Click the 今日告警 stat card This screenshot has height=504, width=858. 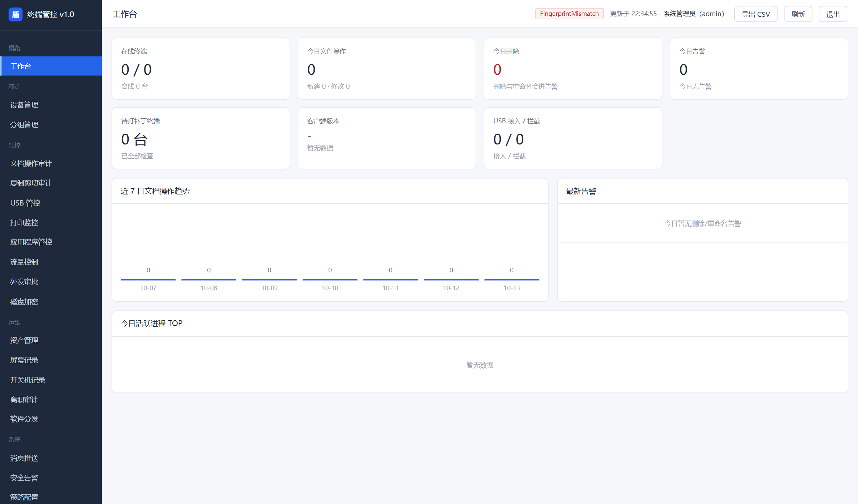pyautogui.click(x=759, y=69)
